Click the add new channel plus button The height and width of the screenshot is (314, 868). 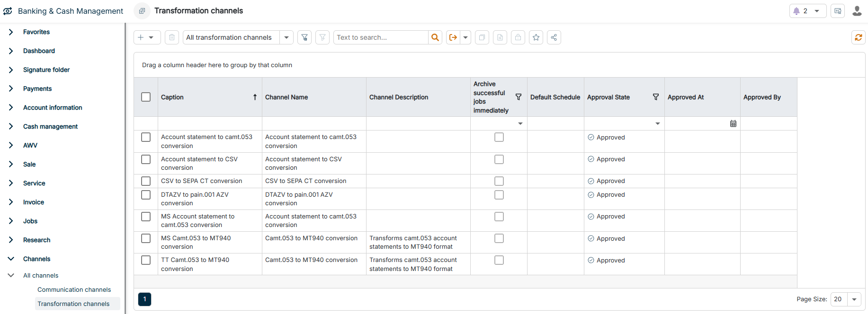(x=141, y=37)
